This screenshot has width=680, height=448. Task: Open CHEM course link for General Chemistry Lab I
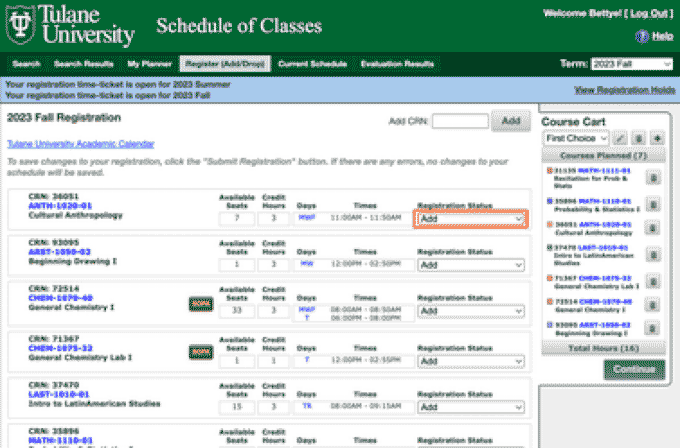(60, 348)
